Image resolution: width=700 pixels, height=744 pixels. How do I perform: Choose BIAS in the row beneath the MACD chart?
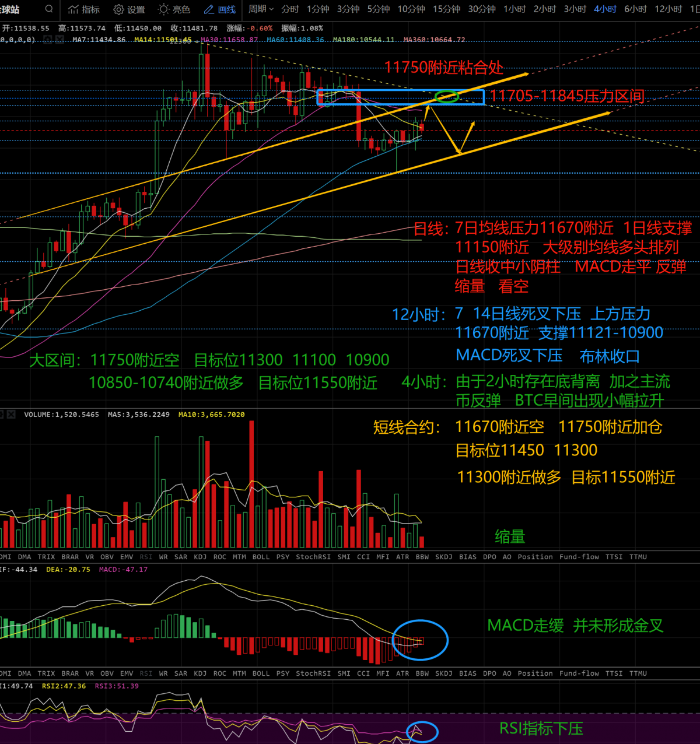[468, 673]
